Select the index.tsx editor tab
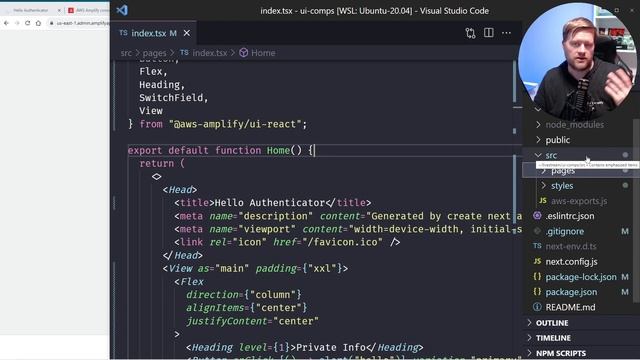This screenshot has height=360, width=640. (x=154, y=33)
